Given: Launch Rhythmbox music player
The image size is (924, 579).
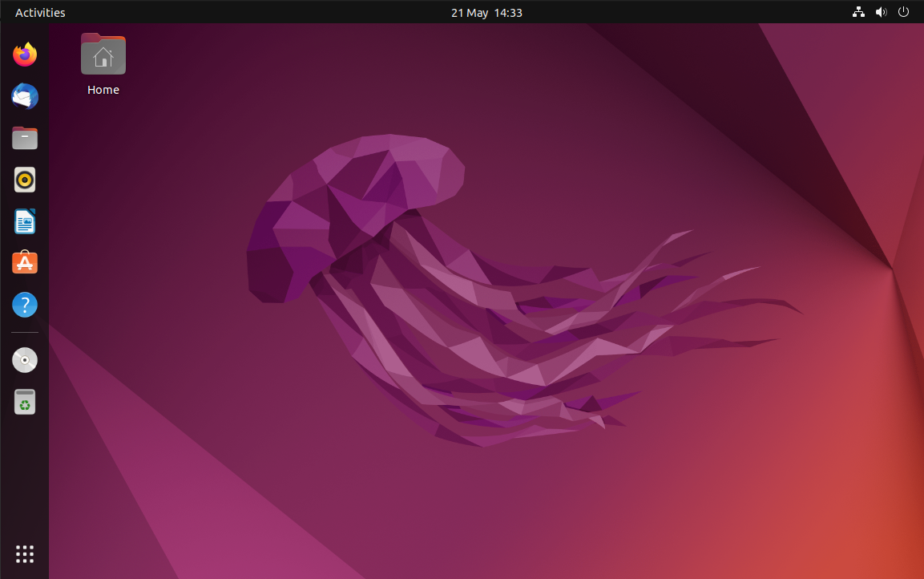Looking at the screenshot, I should pyautogui.click(x=25, y=180).
